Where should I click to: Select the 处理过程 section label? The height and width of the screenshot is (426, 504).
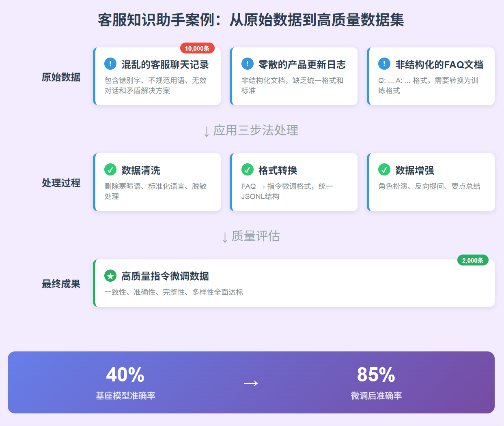(61, 183)
